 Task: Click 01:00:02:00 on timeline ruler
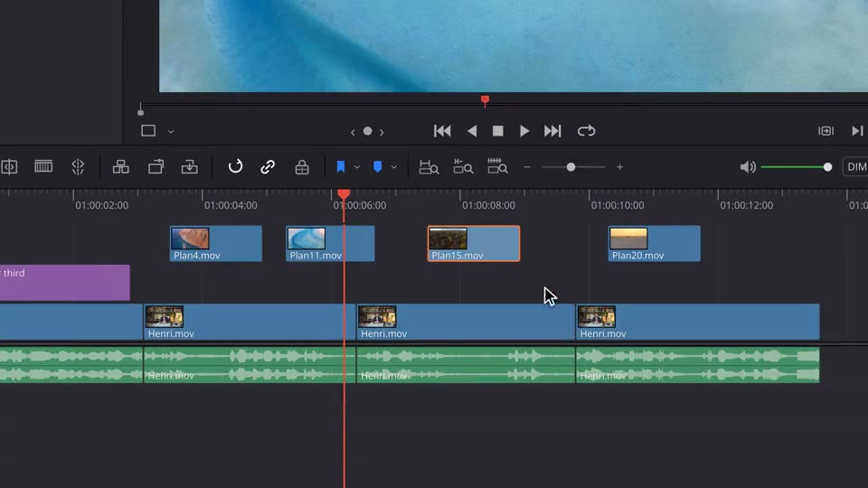point(101,205)
